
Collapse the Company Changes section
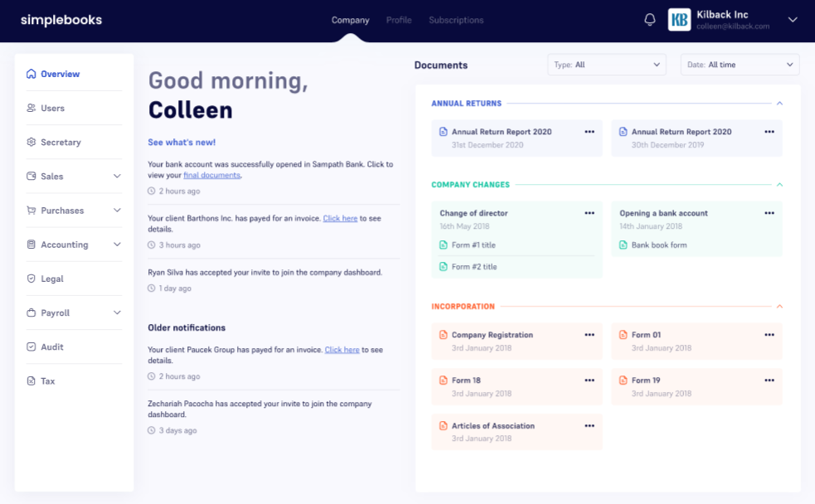[779, 185]
